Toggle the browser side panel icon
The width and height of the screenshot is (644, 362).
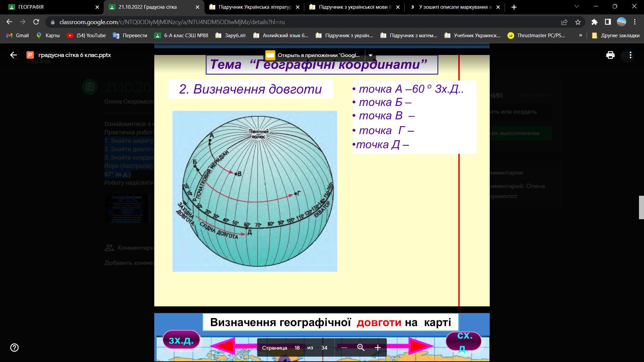[608, 22]
